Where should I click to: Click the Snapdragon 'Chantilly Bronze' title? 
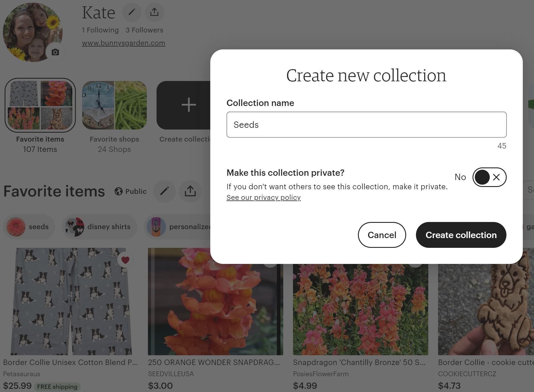pyautogui.click(x=359, y=362)
